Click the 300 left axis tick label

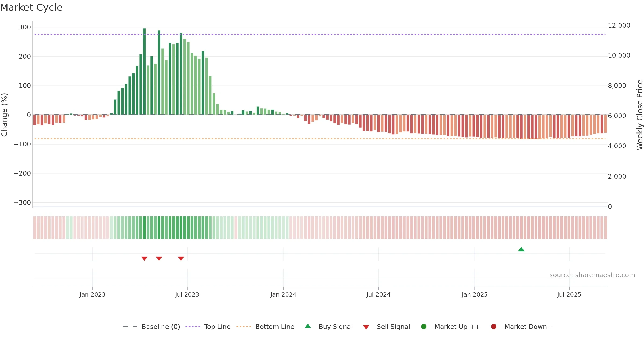(25, 27)
